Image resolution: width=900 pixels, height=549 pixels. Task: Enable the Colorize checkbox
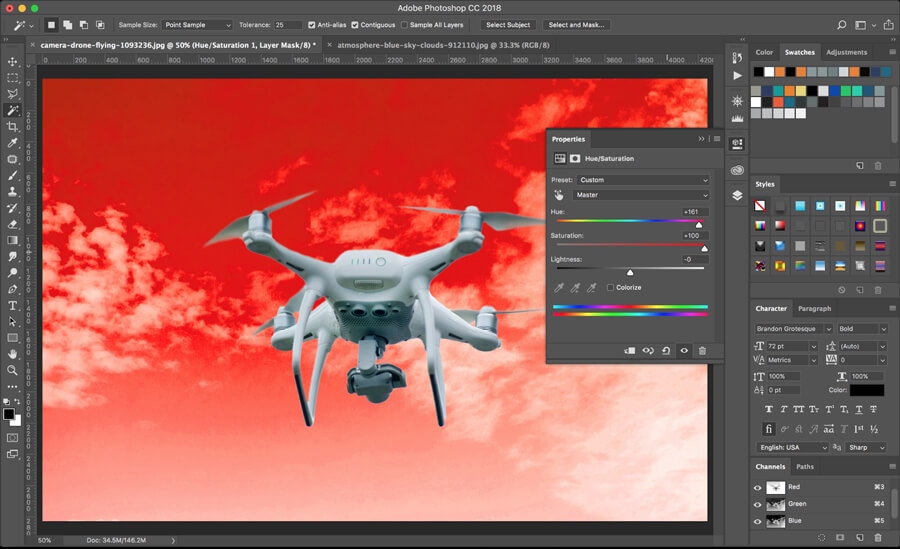610,288
